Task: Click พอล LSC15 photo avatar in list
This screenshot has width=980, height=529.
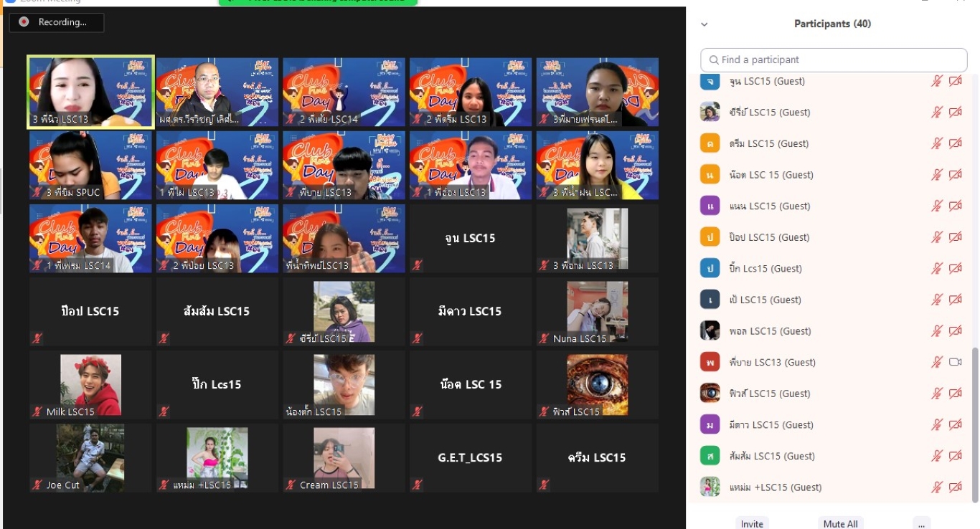Action: 710,330
